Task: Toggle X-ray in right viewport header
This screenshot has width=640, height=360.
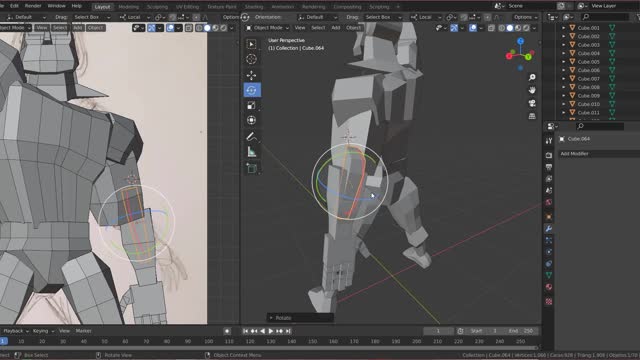Action: coord(491,28)
